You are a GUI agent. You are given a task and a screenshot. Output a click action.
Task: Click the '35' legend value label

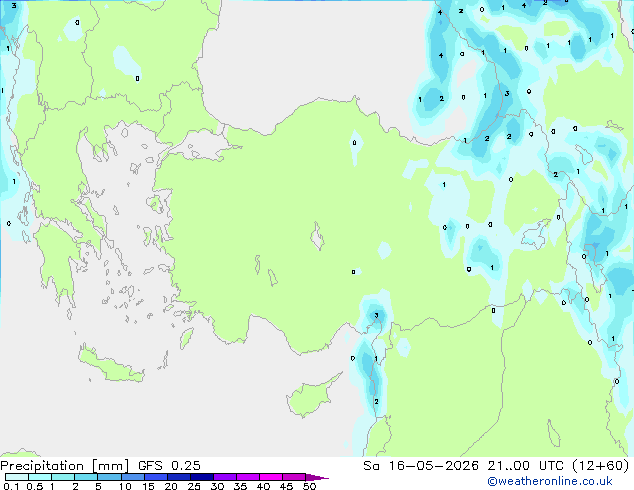click(x=240, y=486)
